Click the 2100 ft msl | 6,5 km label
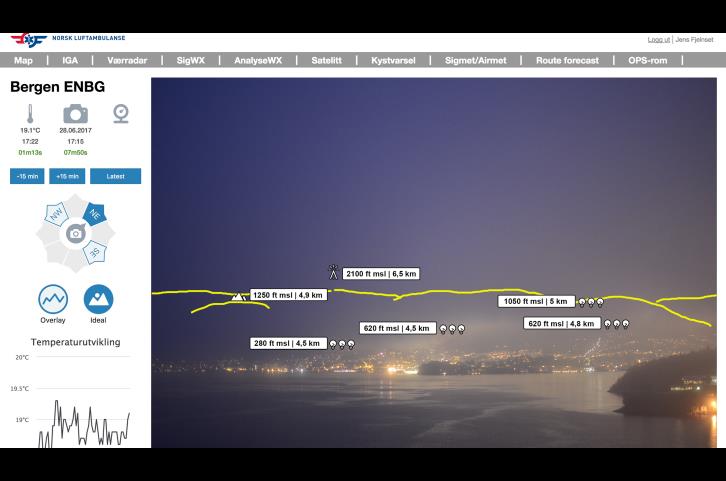 coord(381,274)
